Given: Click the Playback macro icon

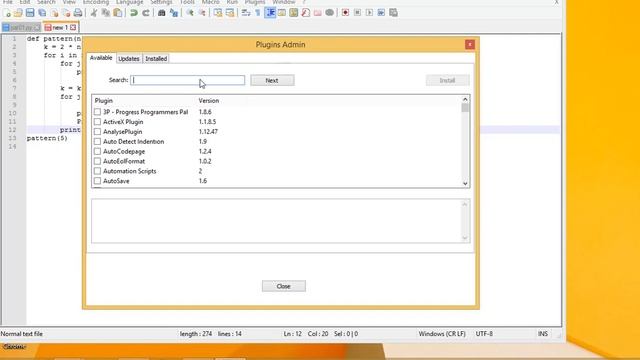Looking at the screenshot, I should coord(369,13).
